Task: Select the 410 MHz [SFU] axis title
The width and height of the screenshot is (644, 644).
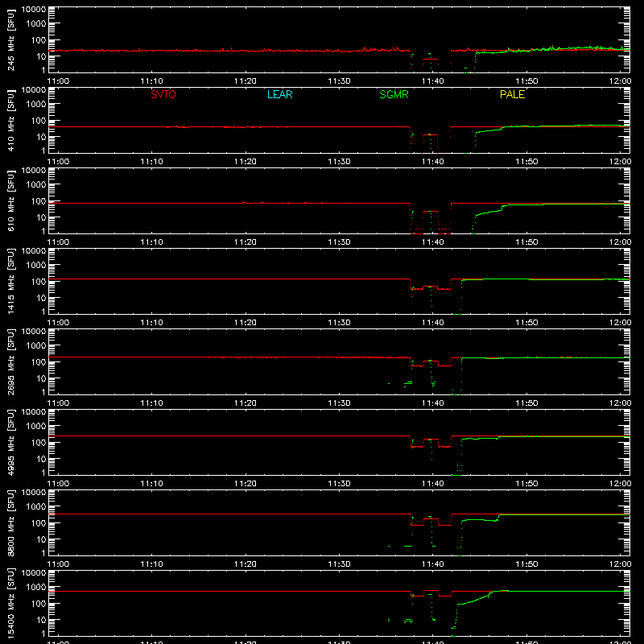Action: [11, 120]
